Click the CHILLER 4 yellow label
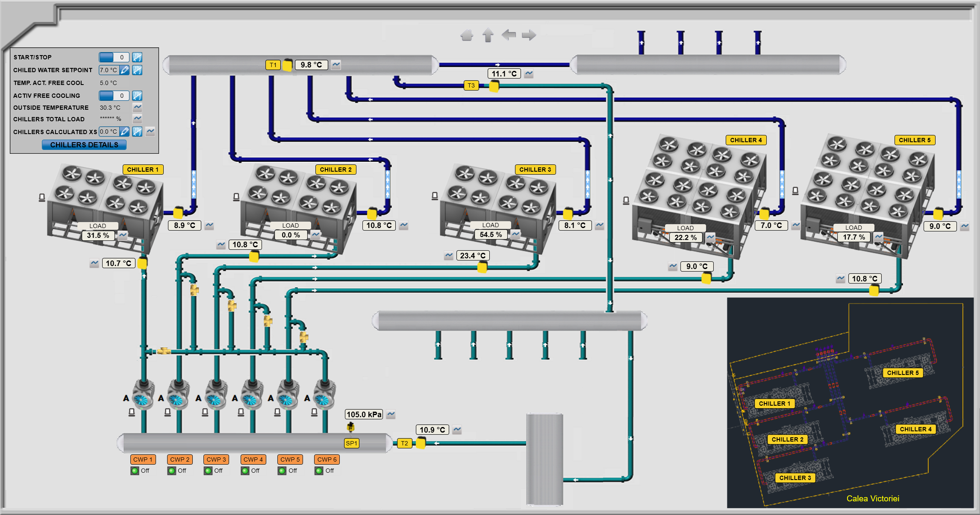This screenshot has height=515, width=980. [746, 140]
